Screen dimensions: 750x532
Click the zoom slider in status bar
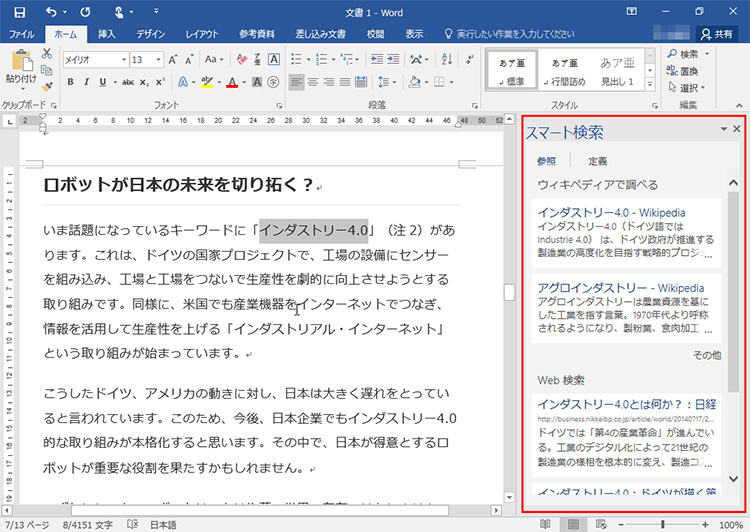662,524
